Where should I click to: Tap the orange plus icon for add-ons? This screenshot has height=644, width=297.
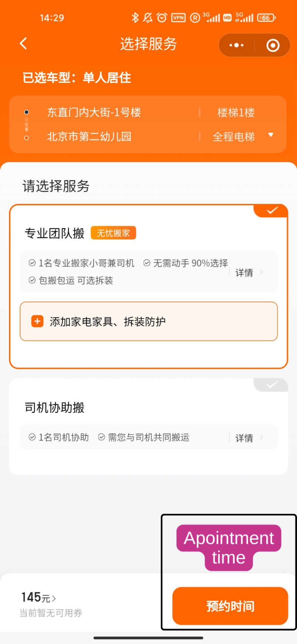click(x=37, y=321)
